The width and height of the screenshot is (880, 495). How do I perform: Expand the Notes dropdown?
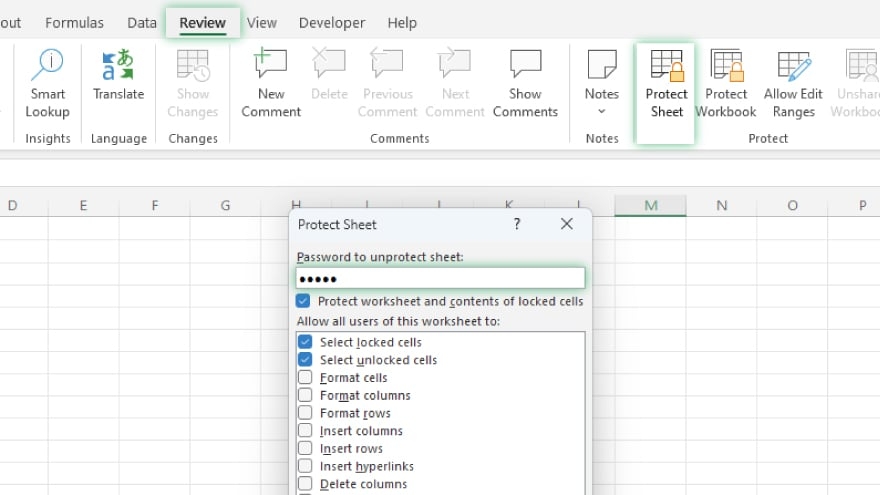[x=602, y=111]
